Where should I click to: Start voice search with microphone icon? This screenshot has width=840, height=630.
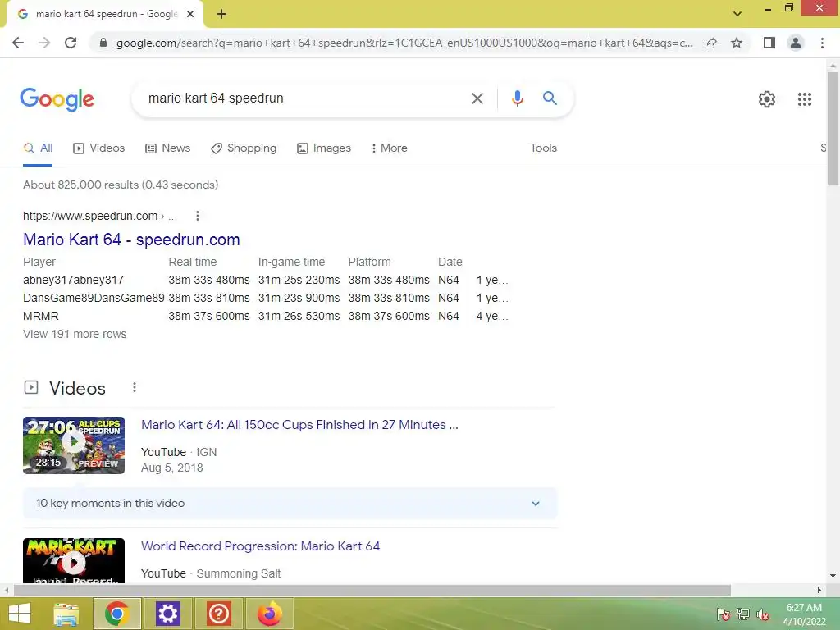(x=517, y=98)
